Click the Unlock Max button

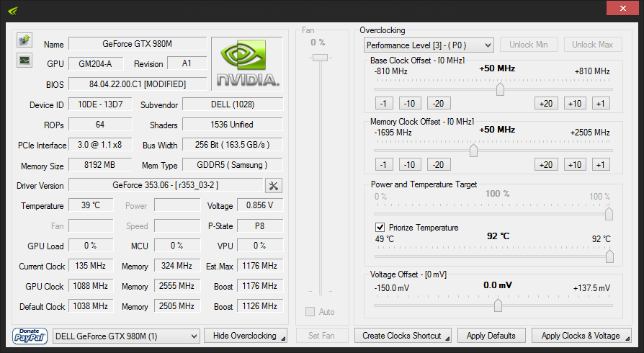(592, 45)
